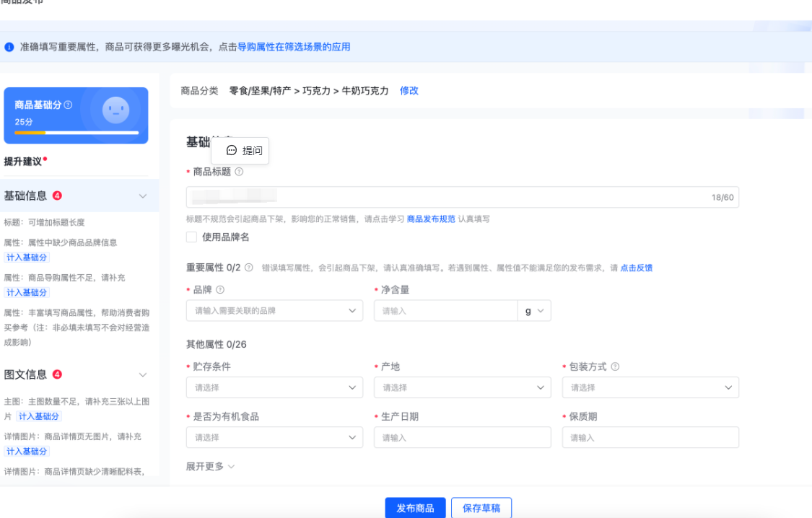812x518 pixels.
Task: Click help icon next to 品牌 label
Action: [220, 290]
